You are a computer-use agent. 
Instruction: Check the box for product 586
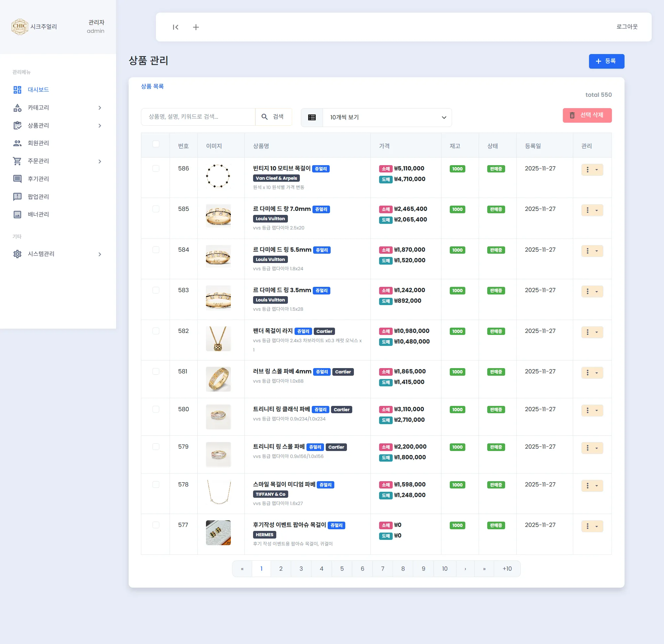pos(156,168)
